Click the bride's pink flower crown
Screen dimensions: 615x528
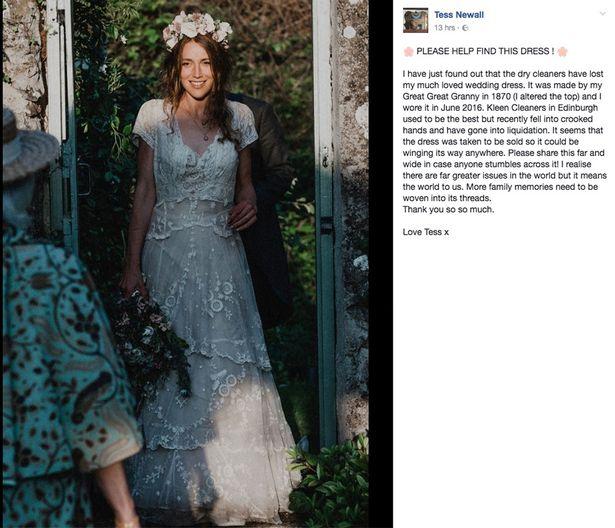[x=197, y=28]
